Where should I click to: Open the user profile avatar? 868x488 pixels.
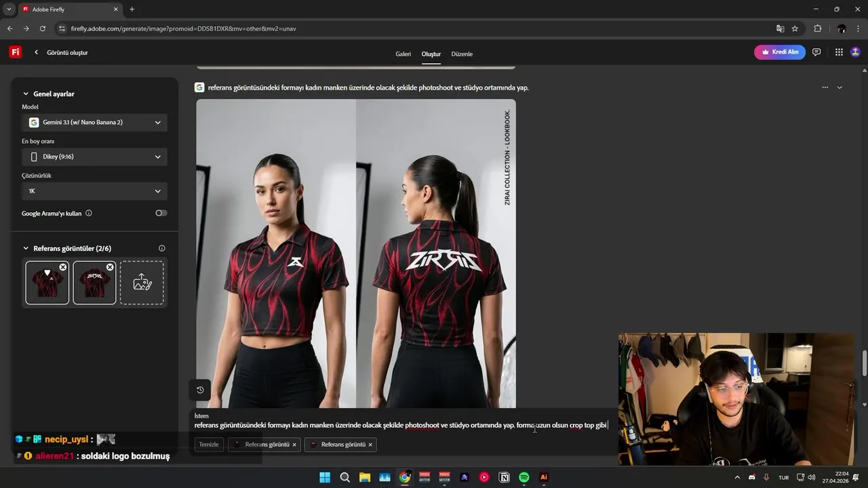coord(856,52)
